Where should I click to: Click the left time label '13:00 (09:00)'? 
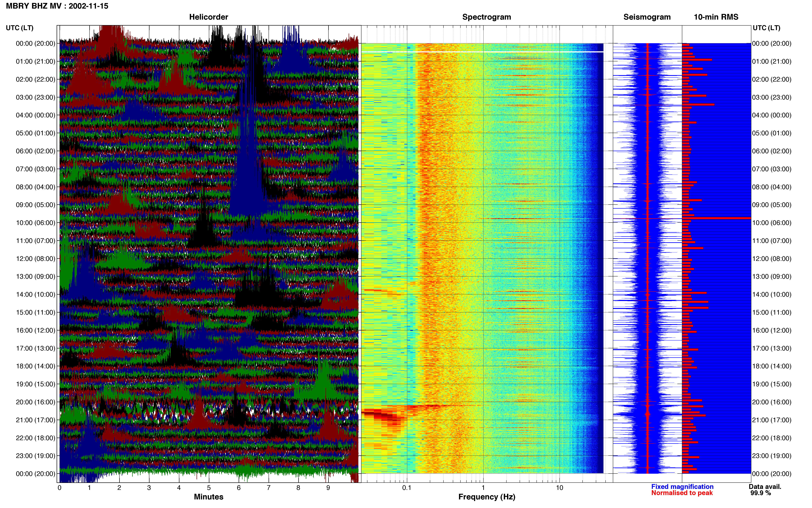pos(36,277)
